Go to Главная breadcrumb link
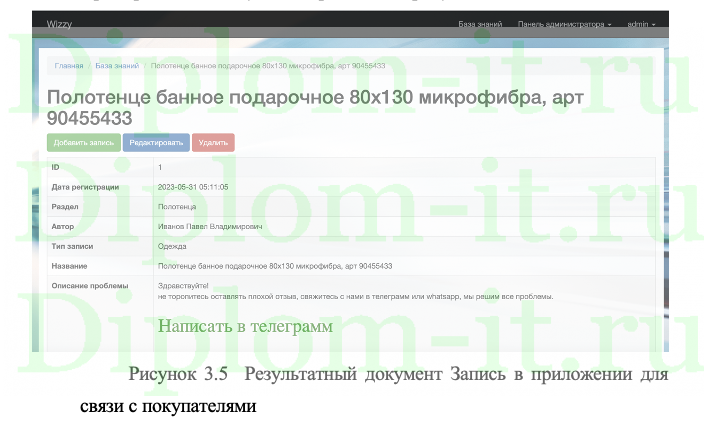Screen dimensions: 704x426 click(x=69, y=66)
